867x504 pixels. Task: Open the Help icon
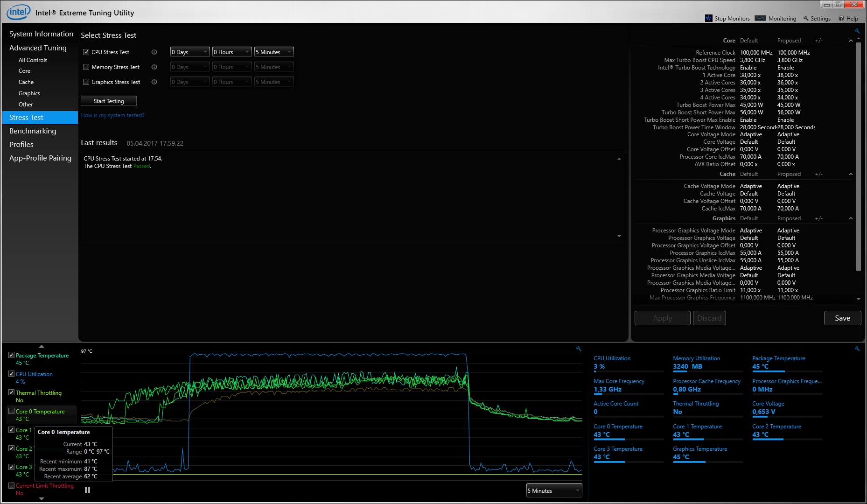(841, 19)
